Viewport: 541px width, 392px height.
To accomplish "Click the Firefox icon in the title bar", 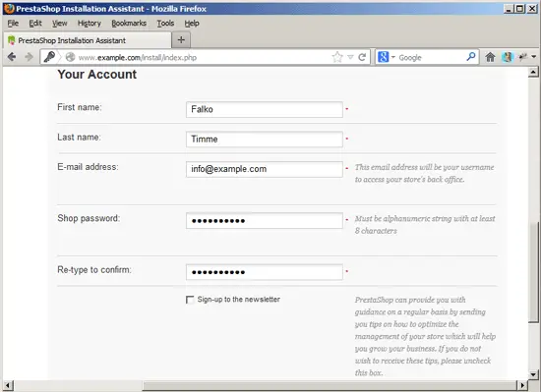I will click(x=9, y=8).
